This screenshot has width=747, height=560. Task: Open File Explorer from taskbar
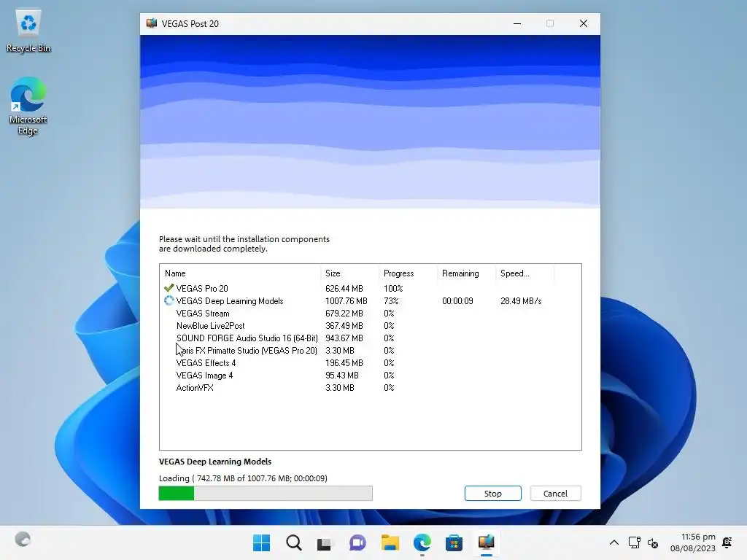390,542
